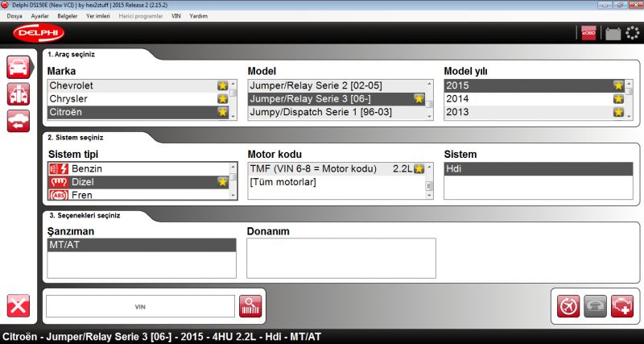Select model year 2013
Screen dimensions: 644x344
point(535,112)
